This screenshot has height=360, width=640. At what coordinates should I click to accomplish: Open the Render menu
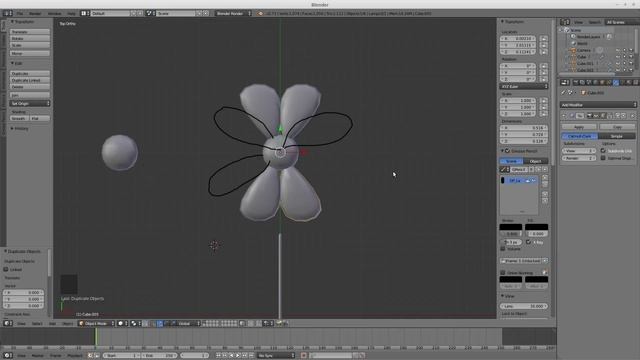pos(35,13)
